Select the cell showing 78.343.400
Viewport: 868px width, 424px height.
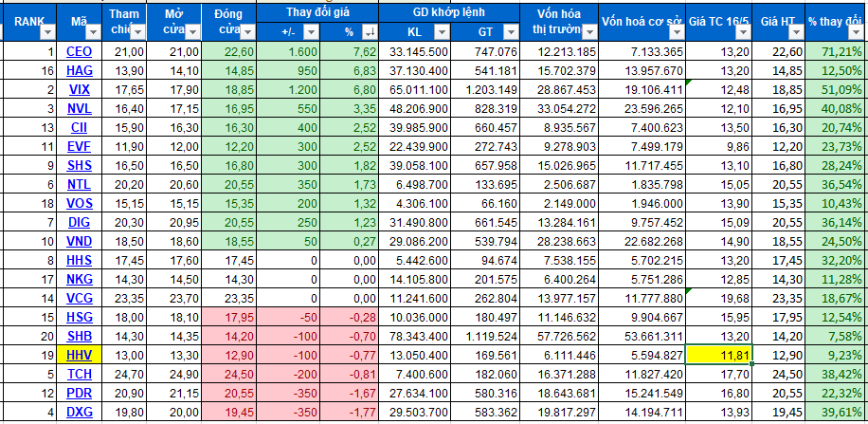tap(415, 337)
